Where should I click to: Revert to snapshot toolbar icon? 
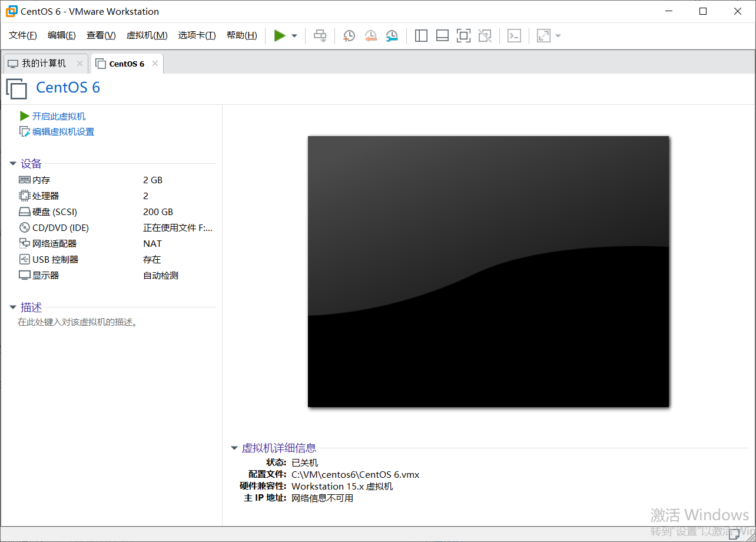(370, 36)
